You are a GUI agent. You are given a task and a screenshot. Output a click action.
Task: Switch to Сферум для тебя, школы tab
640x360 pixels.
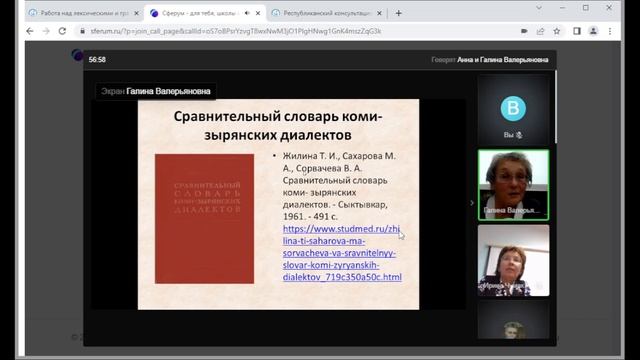pyautogui.click(x=205, y=13)
